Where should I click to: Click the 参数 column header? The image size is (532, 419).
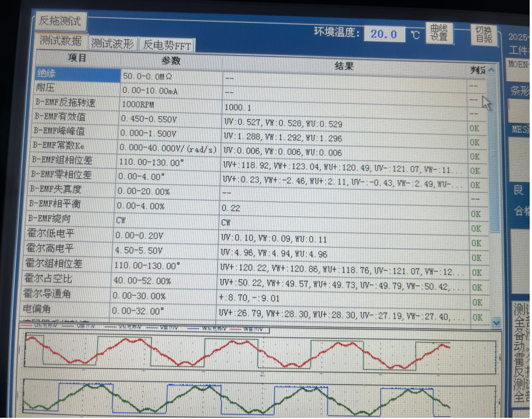coord(171,61)
